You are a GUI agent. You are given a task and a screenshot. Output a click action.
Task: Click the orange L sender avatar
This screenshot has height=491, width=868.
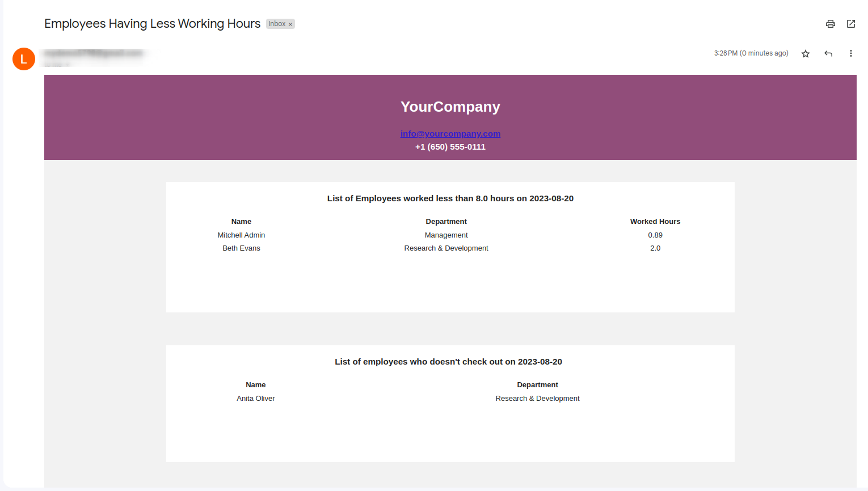point(24,59)
